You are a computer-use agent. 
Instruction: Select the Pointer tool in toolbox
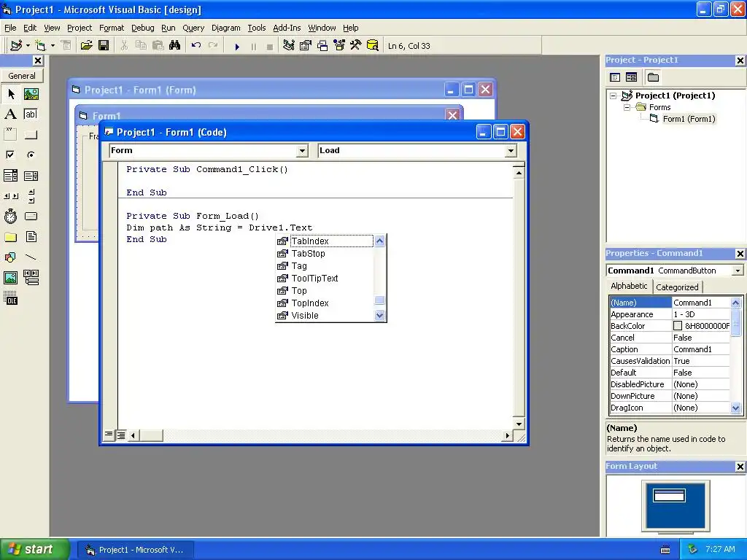click(11, 94)
